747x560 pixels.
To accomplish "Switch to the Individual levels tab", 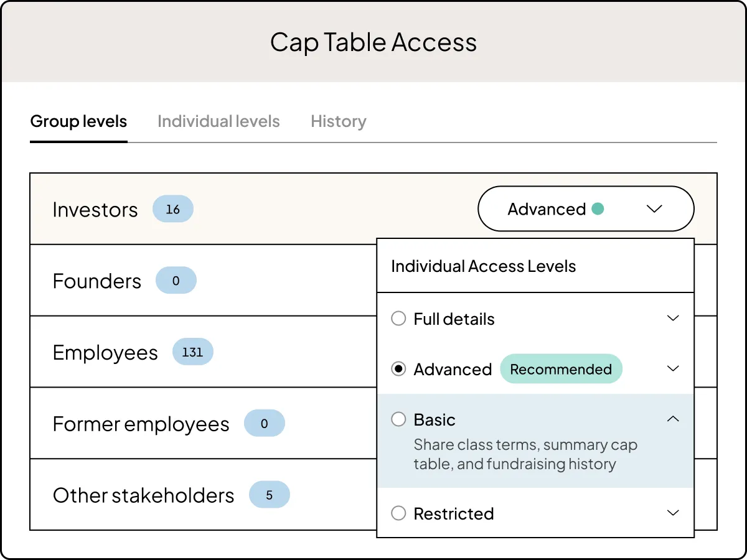I will point(218,121).
